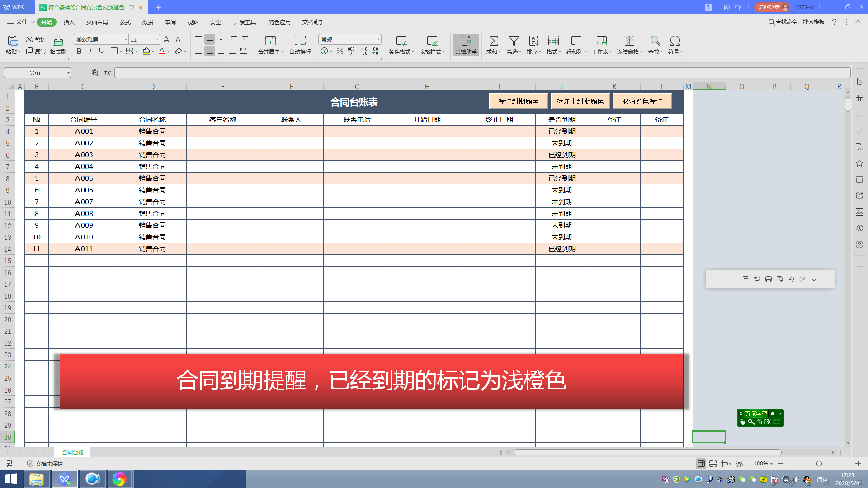Add a new sheet with plus button

tap(96, 452)
